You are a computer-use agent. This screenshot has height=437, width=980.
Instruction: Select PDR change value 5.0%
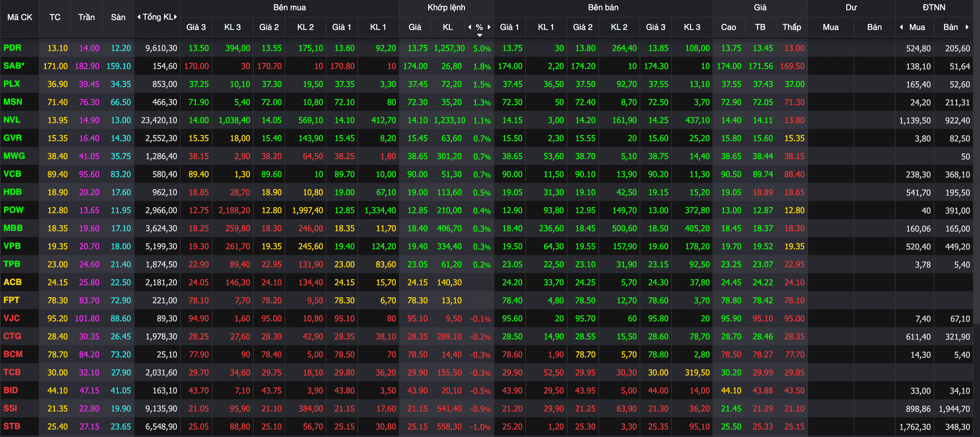482,49
